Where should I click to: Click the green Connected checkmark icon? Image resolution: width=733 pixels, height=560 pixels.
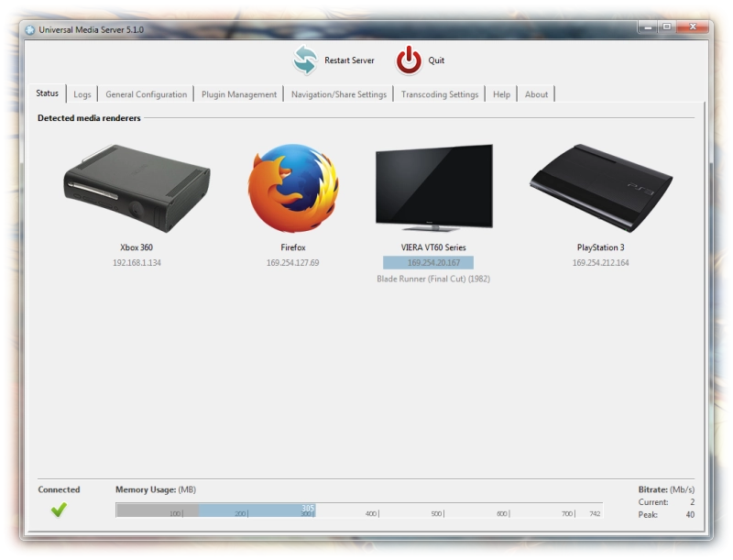click(x=59, y=510)
